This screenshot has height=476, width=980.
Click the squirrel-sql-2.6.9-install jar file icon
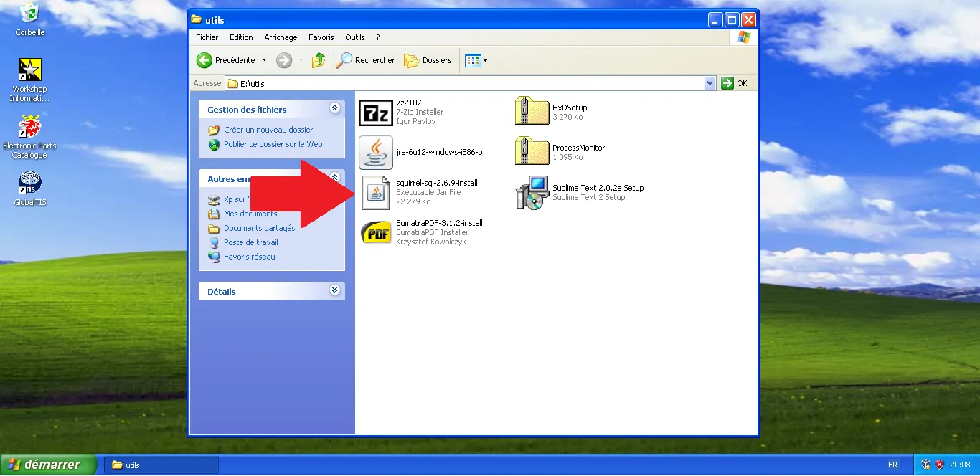pos(375,193)
